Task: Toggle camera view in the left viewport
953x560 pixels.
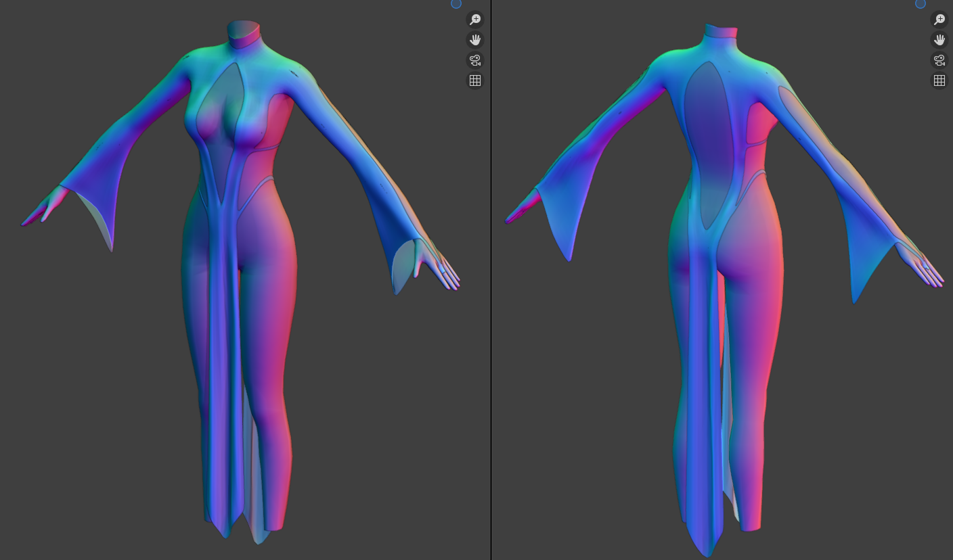Action: pyautogui.click(x=475, y=60)
